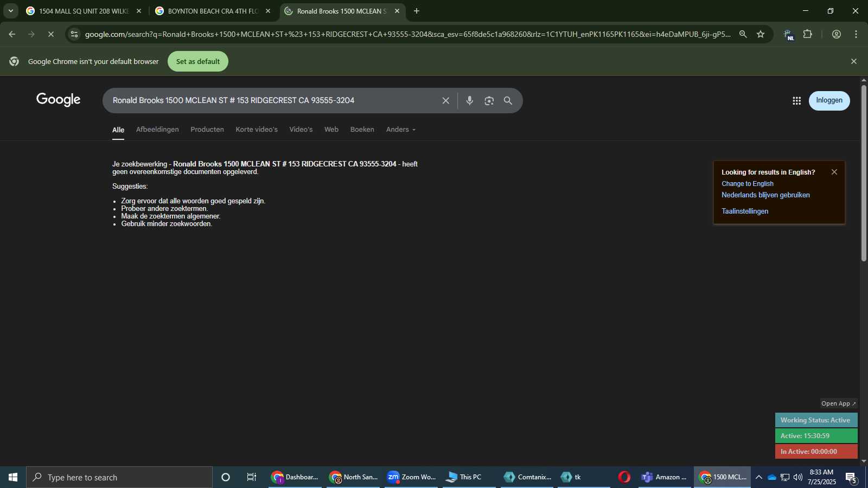Close the Ronald Brooks 1500 MCLEAN tab
This screenshot has height=488, width=868.
[397, 11]
